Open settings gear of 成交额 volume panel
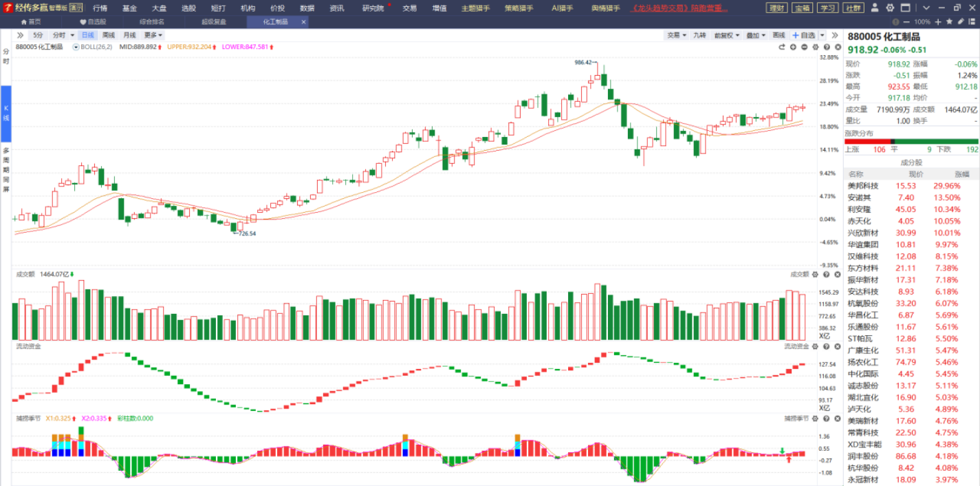Screen dimensions: 980x486 pos(815,274)
